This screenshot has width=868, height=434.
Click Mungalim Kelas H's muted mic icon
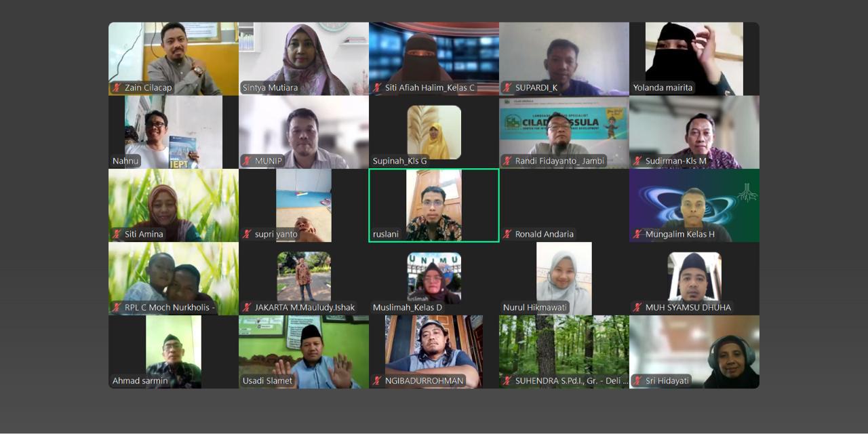pyautogui.click(x=638, y=235)
